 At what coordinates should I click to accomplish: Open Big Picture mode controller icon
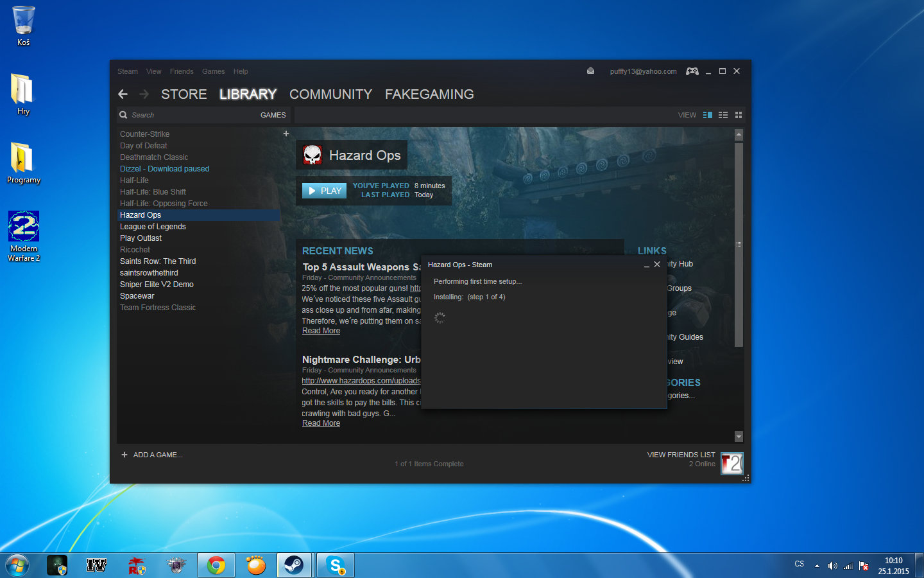point(692,71)
